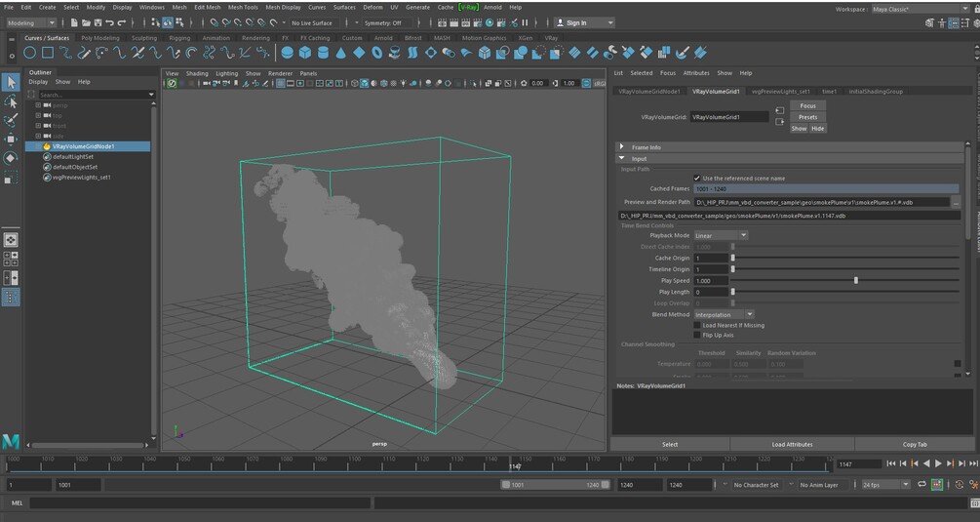Image resolution: width=980 pixels, height=522 pixels.
Task: Click the NURBS circle shelf icon
Action: [30, 53]
